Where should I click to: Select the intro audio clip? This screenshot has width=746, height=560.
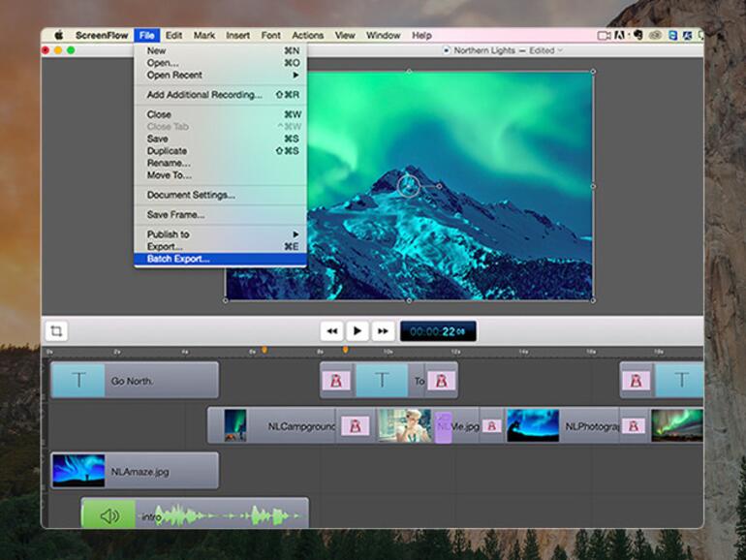pyautogui.click(x=195, y=513)
